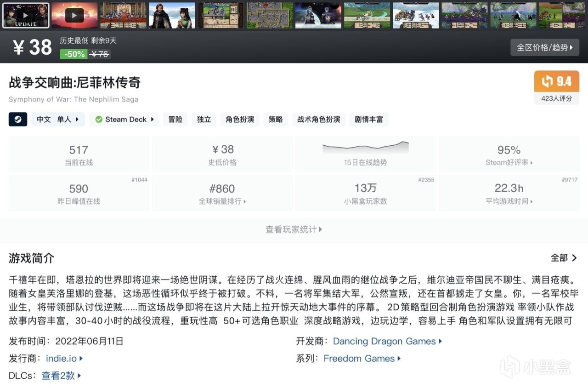The height and width of the screenshot is (388, 588).
Task: Select the 冒险 tag
Action: pos(175,119)
